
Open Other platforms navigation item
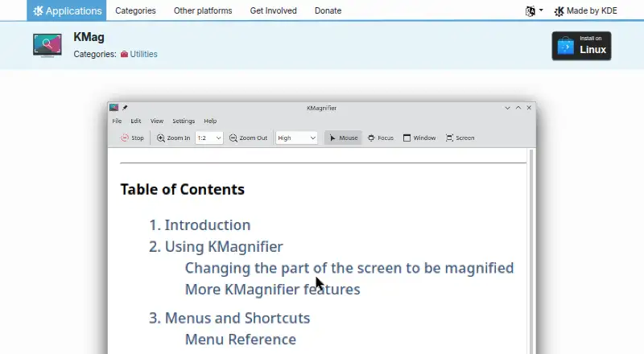click(203, 10)
